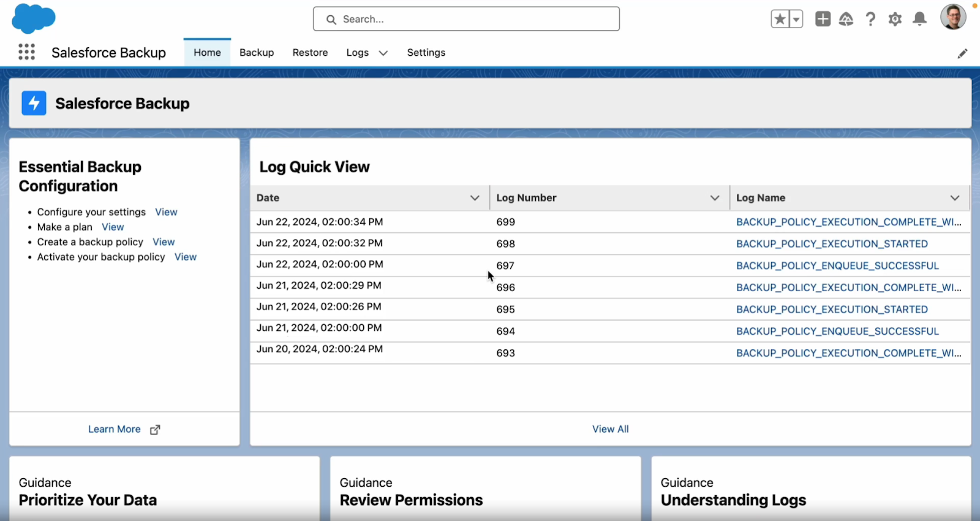Screen dimensions: 980x521
Task: Expand the Logs tab chevron menu
Action: [383, 53]
